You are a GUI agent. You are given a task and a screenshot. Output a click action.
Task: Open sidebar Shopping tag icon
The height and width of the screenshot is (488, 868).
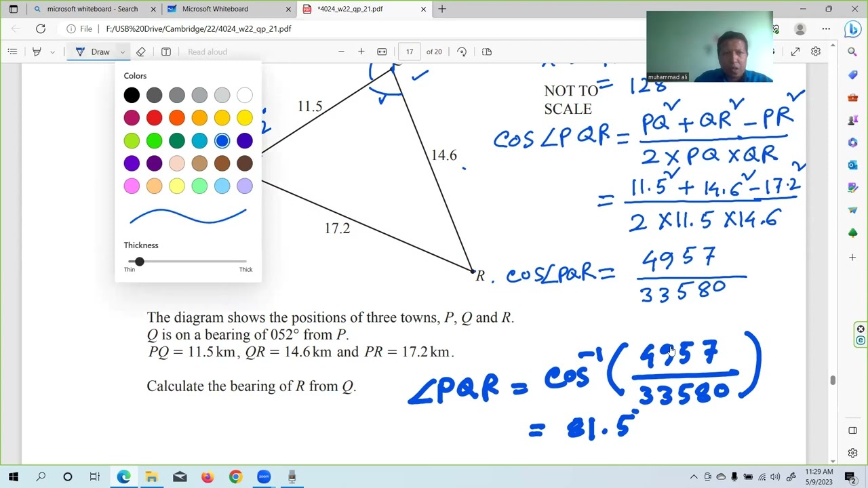tap(852, 75)
